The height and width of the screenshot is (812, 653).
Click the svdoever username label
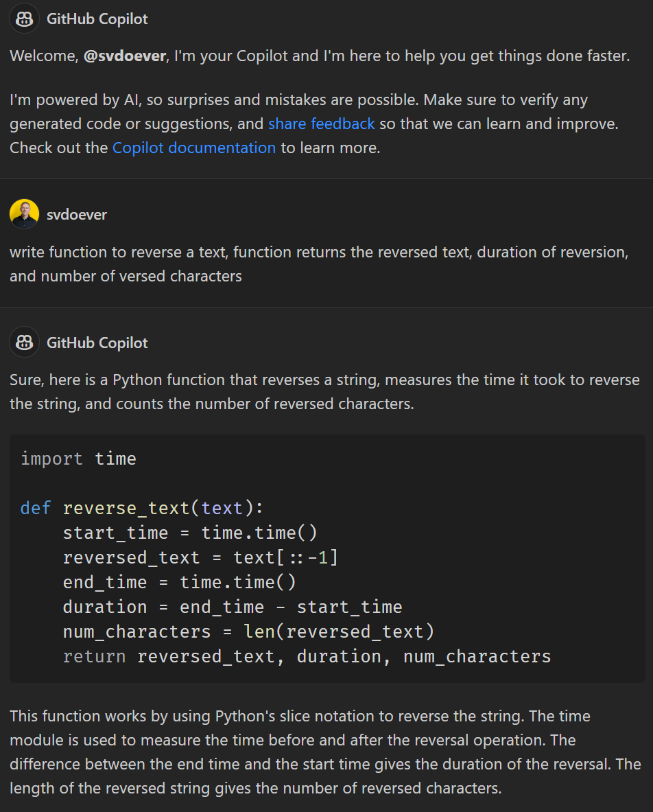coord(77,214)
